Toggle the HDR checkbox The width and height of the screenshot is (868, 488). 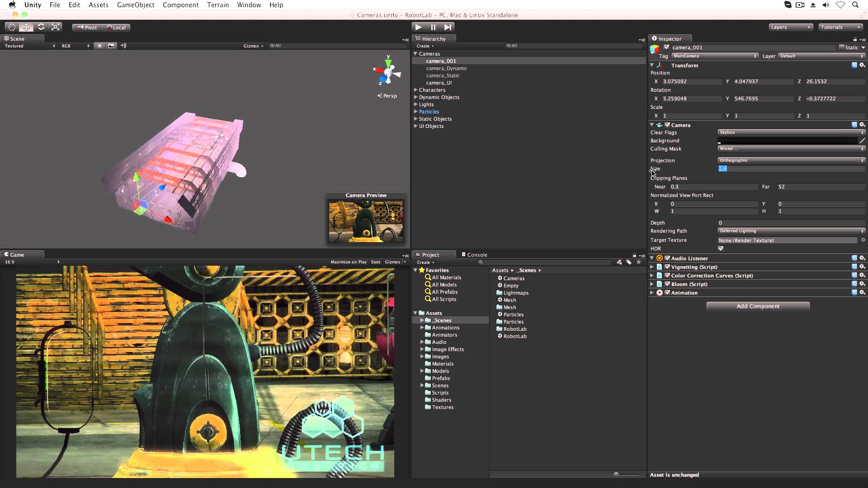pos(721,249)
